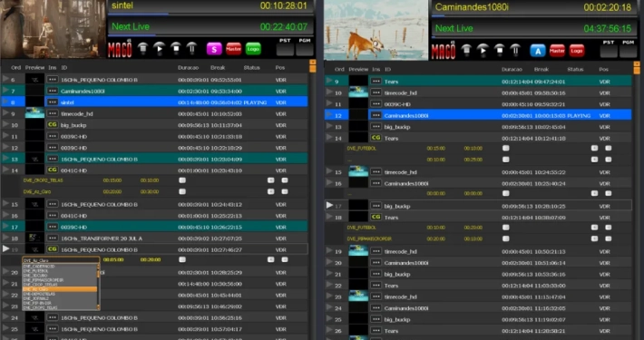The height and width of the screenshot is (340, 644).
Task: Click the PGM box in the right player
Action: click(629, 52)
